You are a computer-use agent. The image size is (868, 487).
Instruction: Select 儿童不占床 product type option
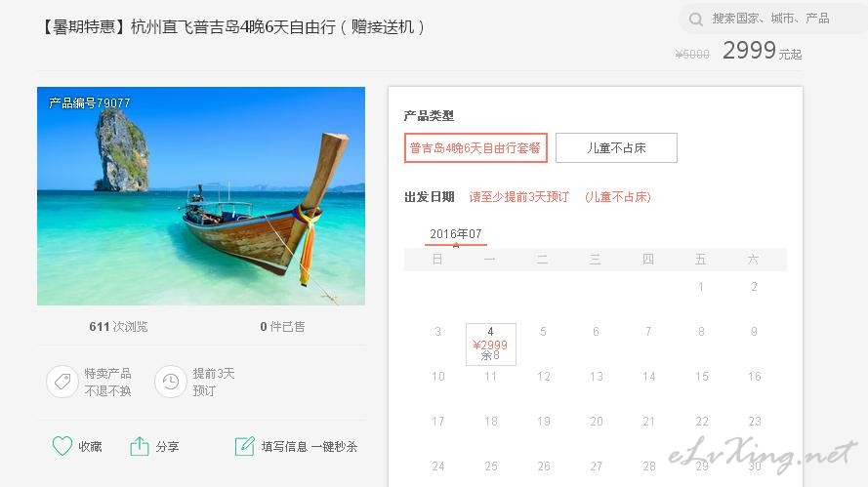tap(616, 147)
